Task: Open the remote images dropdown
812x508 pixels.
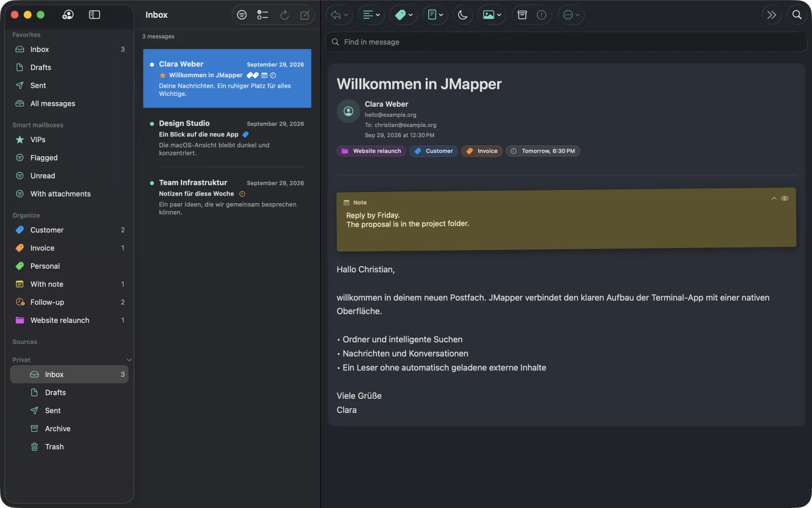Action: pos(492,15)
